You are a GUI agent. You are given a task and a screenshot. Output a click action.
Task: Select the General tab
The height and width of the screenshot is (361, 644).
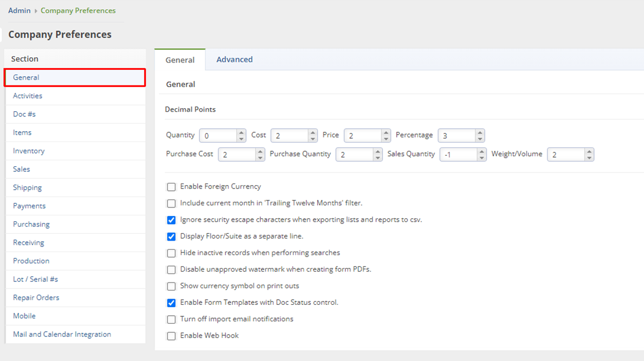[x=180, y=60]
